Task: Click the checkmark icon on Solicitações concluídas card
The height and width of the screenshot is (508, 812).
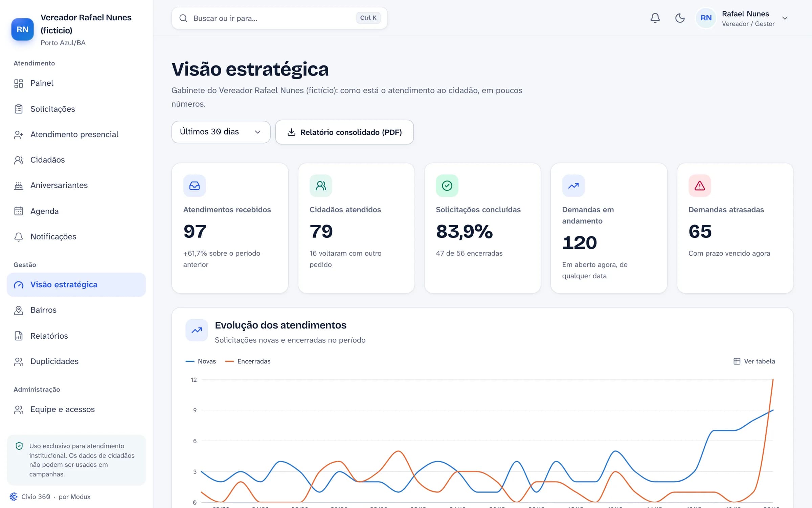Action: (x=447, y=186)
